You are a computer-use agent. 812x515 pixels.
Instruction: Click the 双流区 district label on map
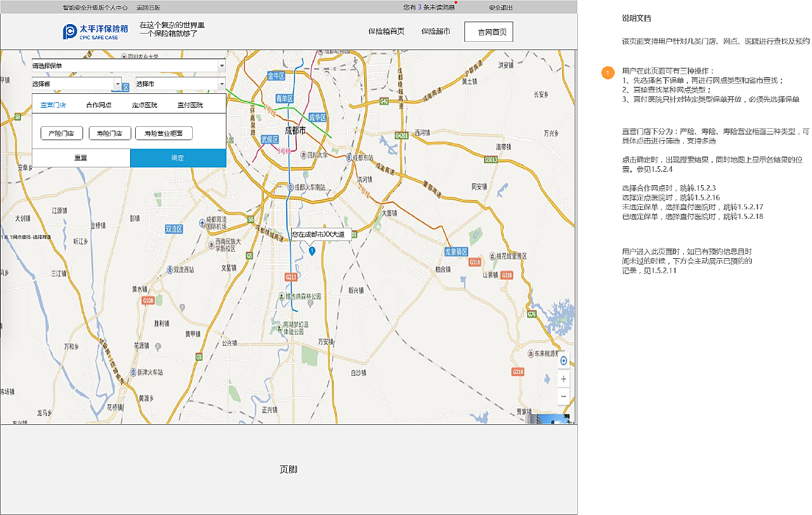(174, 229)
